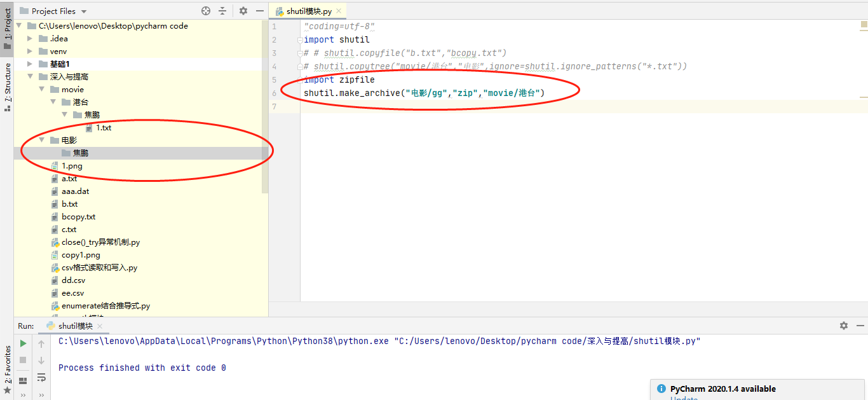Click the shutil.make_archive code line

424,93
